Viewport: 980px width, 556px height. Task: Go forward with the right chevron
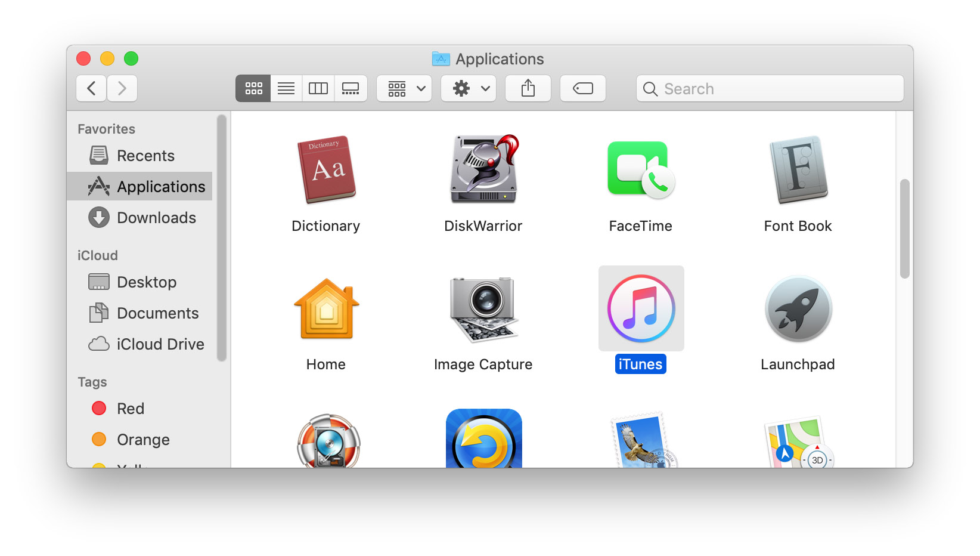(122, 88)
